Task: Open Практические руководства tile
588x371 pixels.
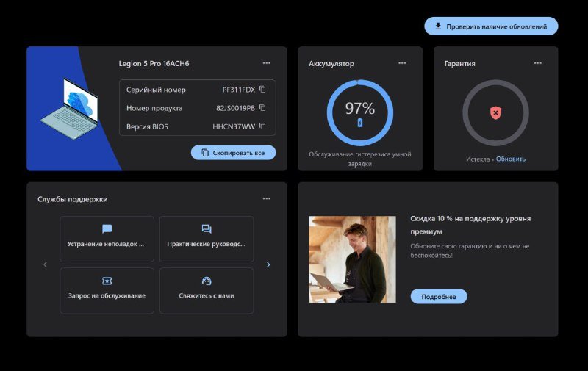Action: (207, 239)
